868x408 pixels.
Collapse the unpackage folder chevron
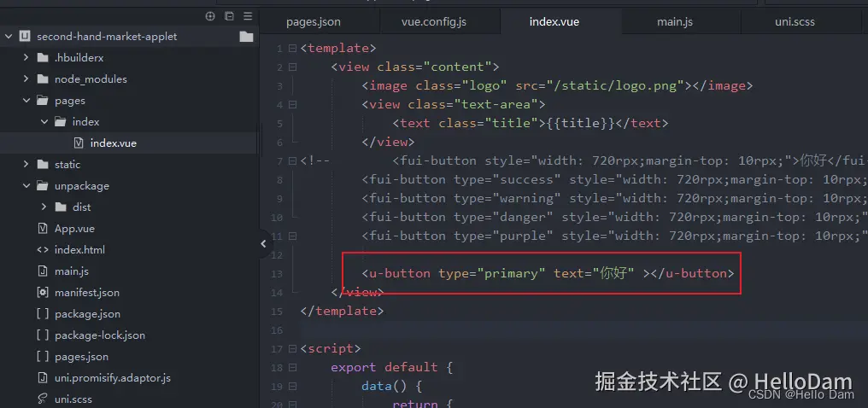click(x=26, y=185)
